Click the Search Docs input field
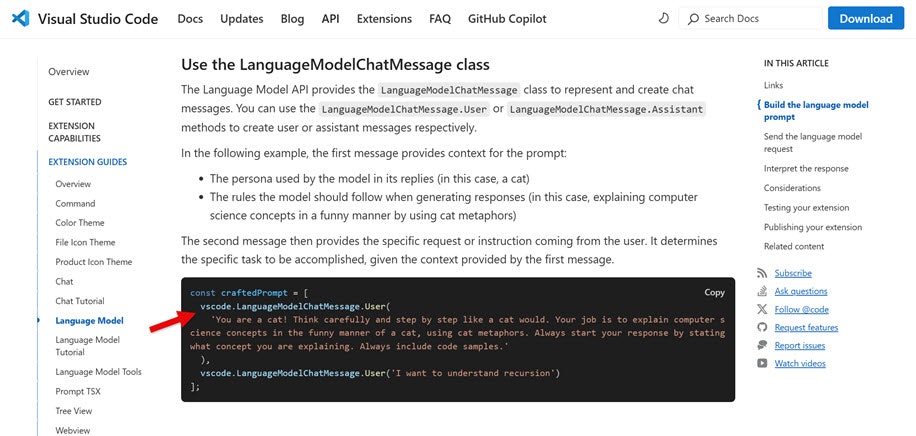 click(750, 19)
